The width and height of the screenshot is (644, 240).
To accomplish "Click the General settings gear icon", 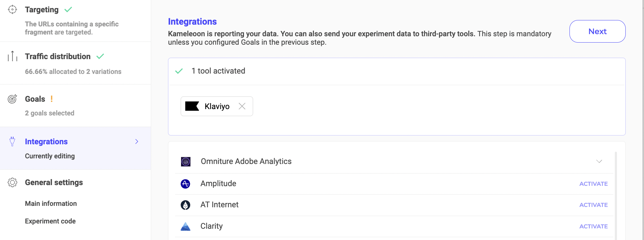I will 12,182.
